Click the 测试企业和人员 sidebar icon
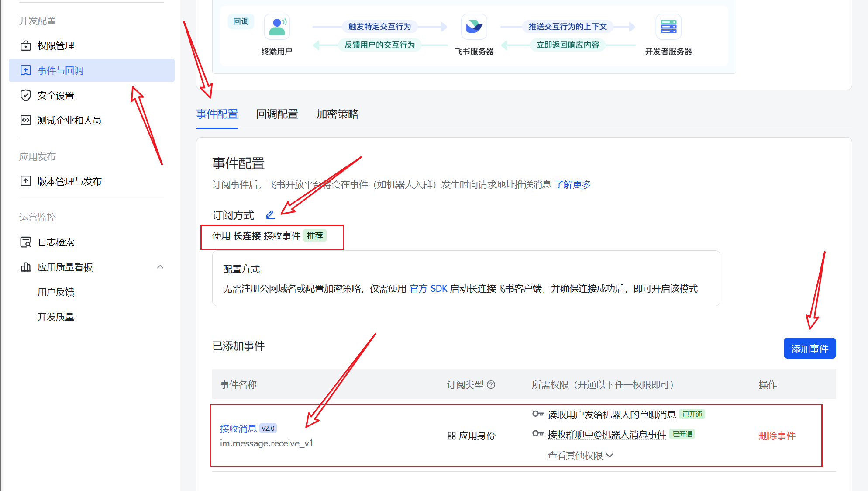The height and width of the screenshot is (491, 868). pos(26,120)
